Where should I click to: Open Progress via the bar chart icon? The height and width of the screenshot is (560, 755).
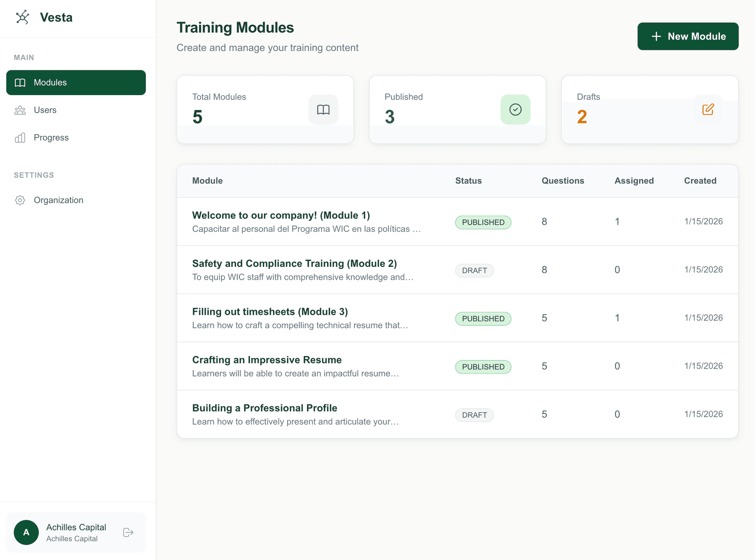click(20, 138)
